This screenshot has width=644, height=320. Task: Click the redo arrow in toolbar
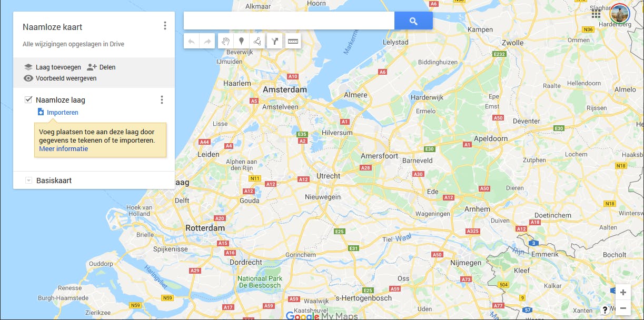207,41
